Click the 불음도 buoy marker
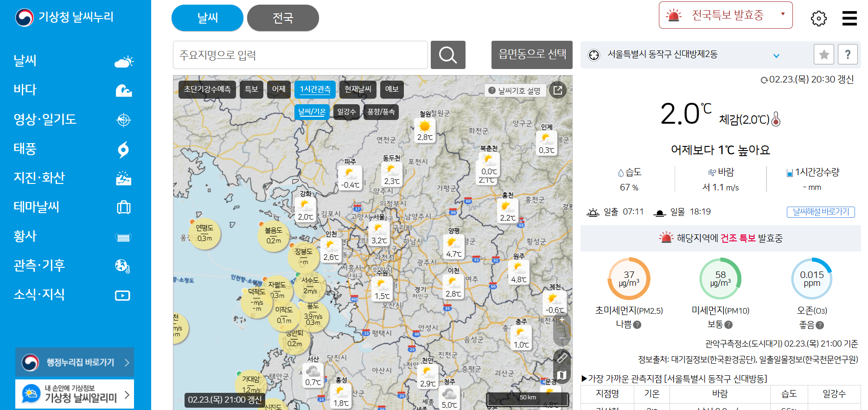The image size is (868, 410). (274, 236)
